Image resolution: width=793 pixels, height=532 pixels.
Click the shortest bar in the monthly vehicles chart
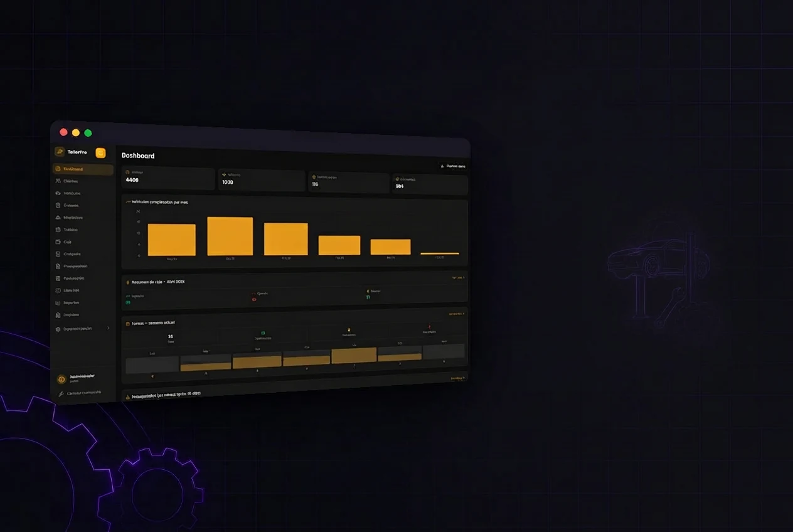pos(440,253)
